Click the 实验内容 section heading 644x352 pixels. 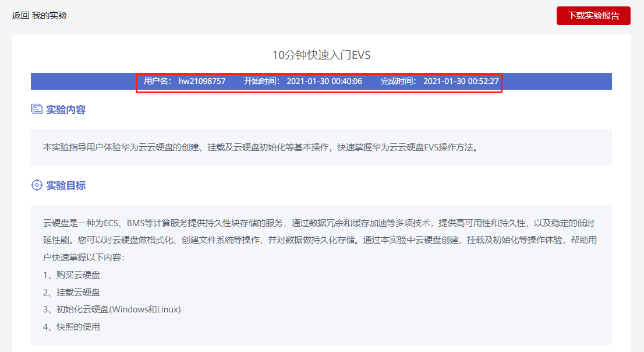(66, 110)
